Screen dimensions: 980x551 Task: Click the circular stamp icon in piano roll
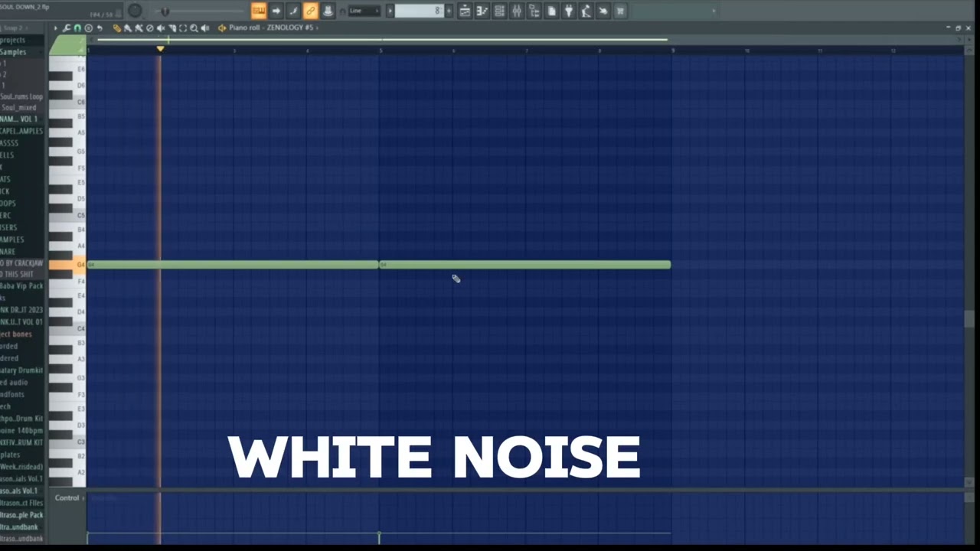tap(88, 28)
